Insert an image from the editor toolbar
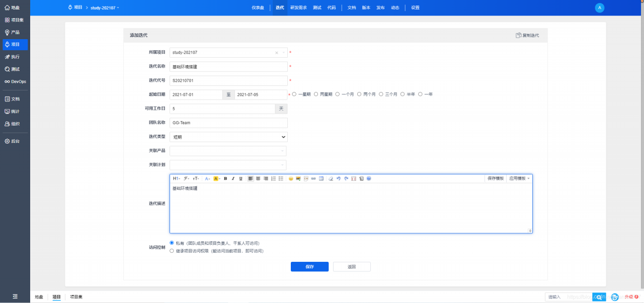644x303 pixels. click(x=298, y=178)
